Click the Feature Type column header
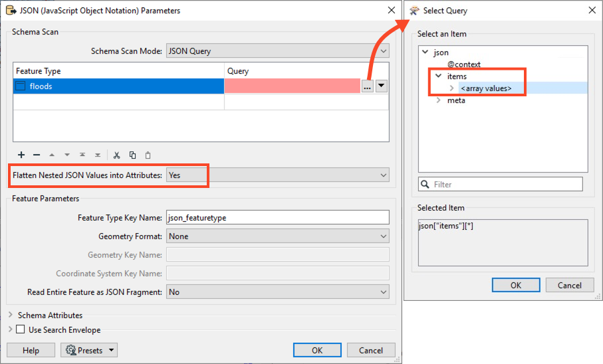Screen dimensions: 603x364 118,70
